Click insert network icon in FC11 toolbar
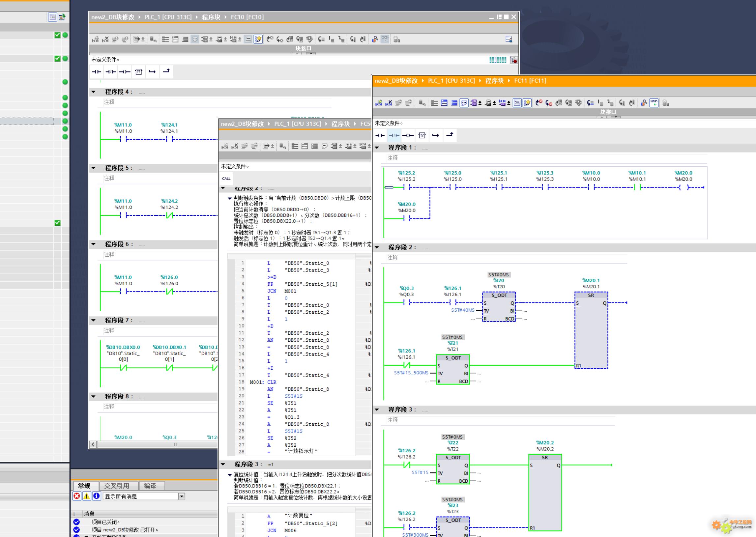The image size is (756, 537). pyautogui.click(x=379, y=103)
